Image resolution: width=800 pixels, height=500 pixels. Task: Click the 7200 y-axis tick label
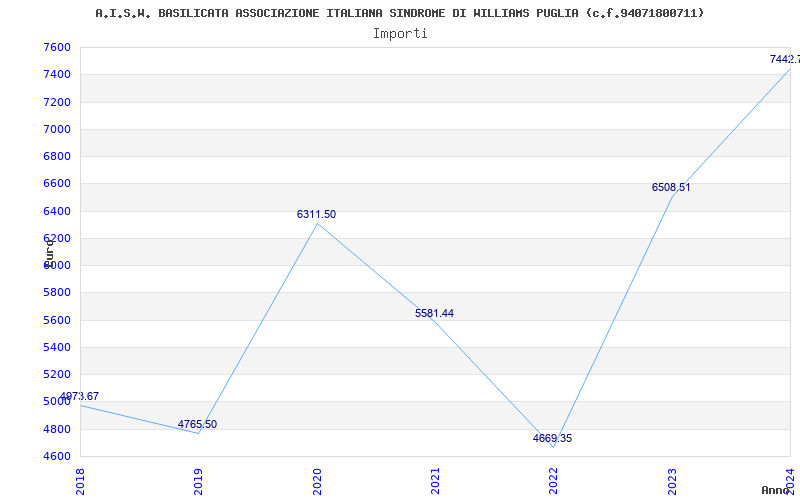coord(57,103)
